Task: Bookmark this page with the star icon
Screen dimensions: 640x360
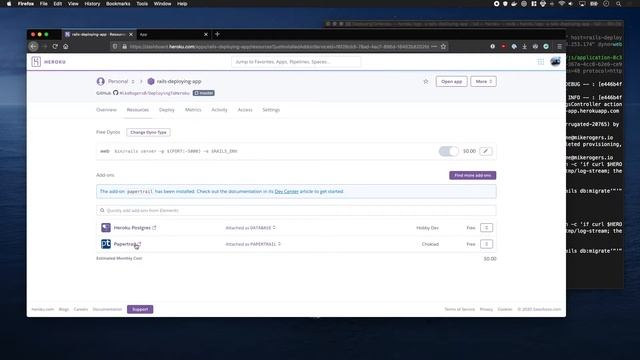Action: [x=443, y=47]
